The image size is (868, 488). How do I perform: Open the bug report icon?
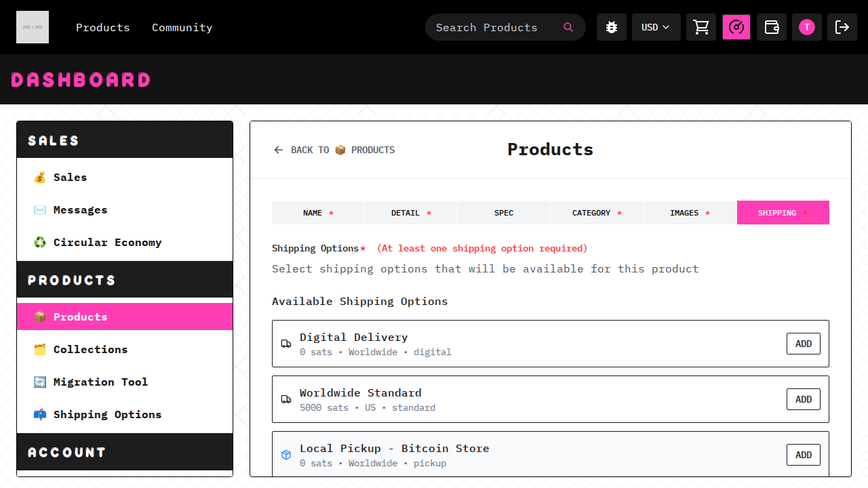coord(612,27)
